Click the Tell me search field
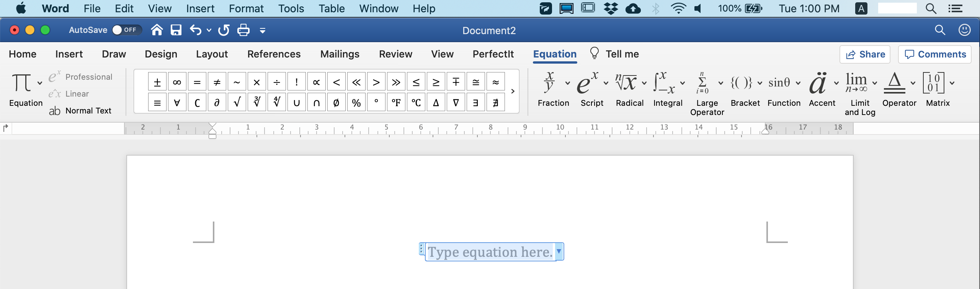Screen dimensions: 980x289 pos(614,54)
